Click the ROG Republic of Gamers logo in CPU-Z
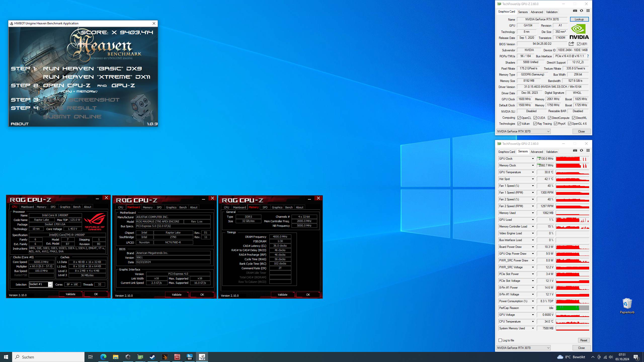The width and height of the screenshot is (644, 362). (x=95, y=221)
